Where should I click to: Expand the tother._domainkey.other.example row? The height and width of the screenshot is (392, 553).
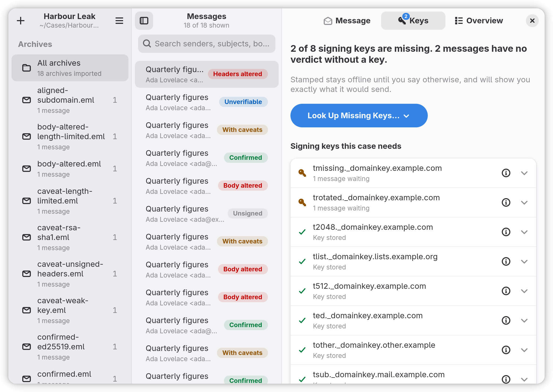coord(524,350)
